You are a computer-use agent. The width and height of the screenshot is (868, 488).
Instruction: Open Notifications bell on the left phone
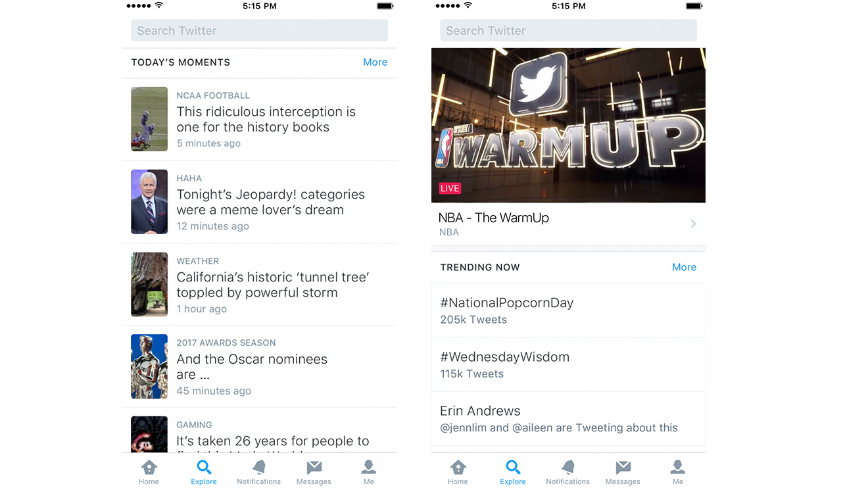pos(259,468)
